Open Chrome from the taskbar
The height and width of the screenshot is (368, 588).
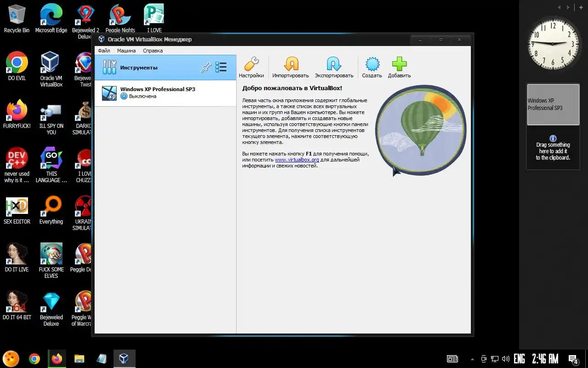[34, 359]
